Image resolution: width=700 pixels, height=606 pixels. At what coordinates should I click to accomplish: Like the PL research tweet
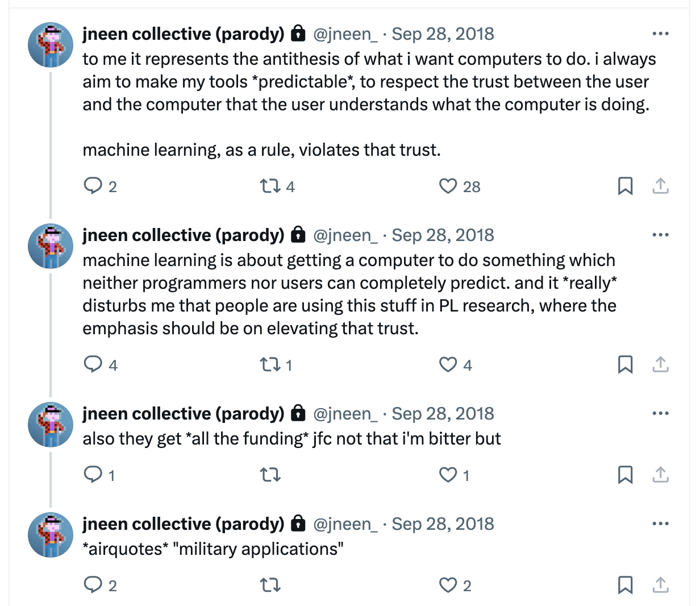tap(448, 364)
